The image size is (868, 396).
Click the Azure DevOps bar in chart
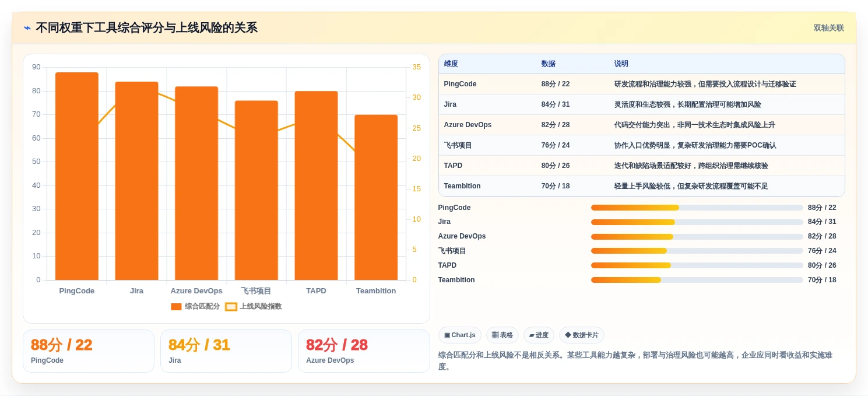tap(196, 183)
